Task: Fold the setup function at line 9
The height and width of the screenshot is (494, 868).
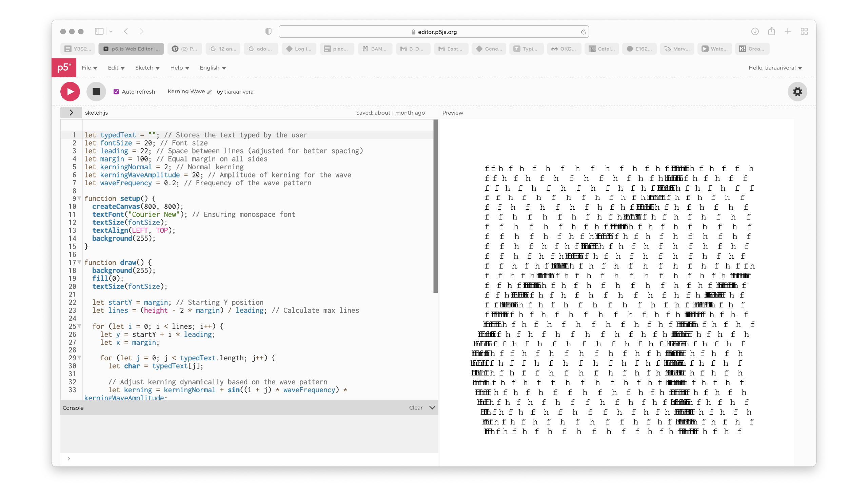Action: (x=79, y=198)
